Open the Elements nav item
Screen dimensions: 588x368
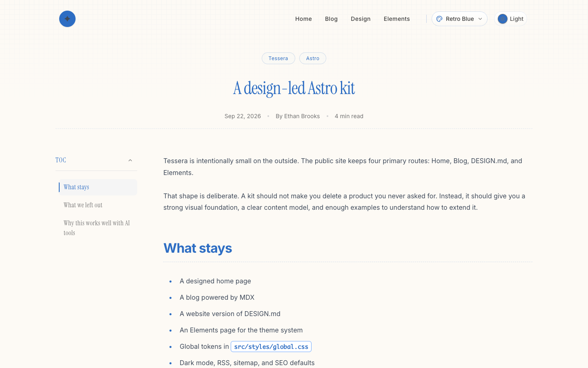pos(396,19)
